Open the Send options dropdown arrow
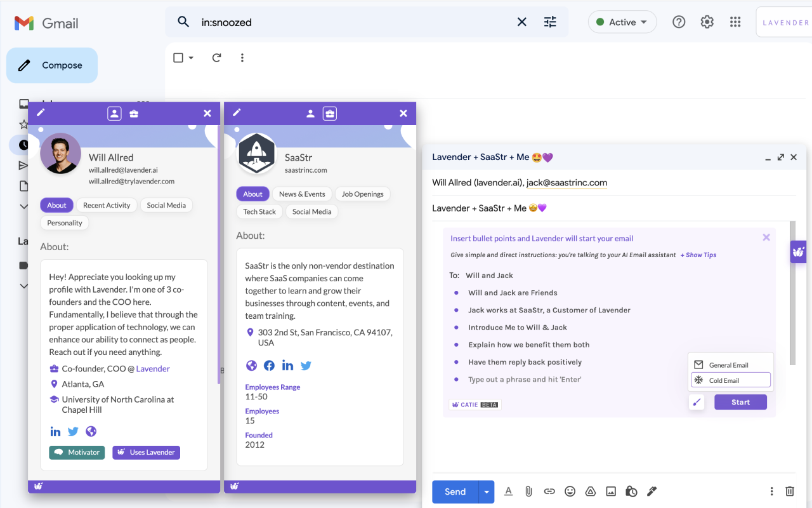Image resolution: width=812 pixels, height=508 pixels. 487,491
